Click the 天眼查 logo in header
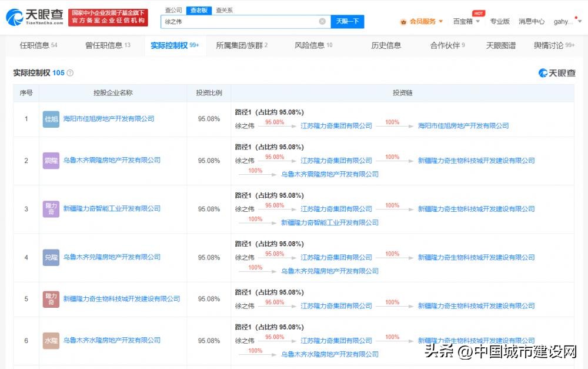The image size is (588, 369). [x=33, y=17]
